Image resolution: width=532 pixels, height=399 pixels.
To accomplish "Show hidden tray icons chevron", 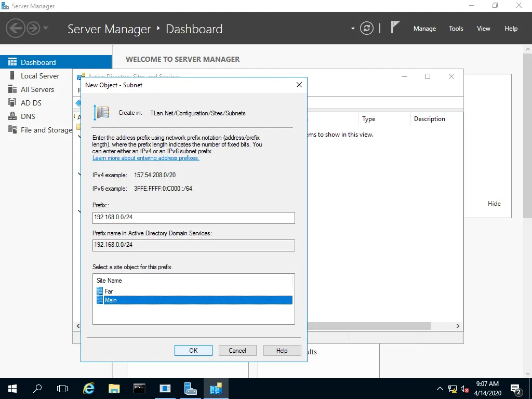I will (x=440, y=389).
